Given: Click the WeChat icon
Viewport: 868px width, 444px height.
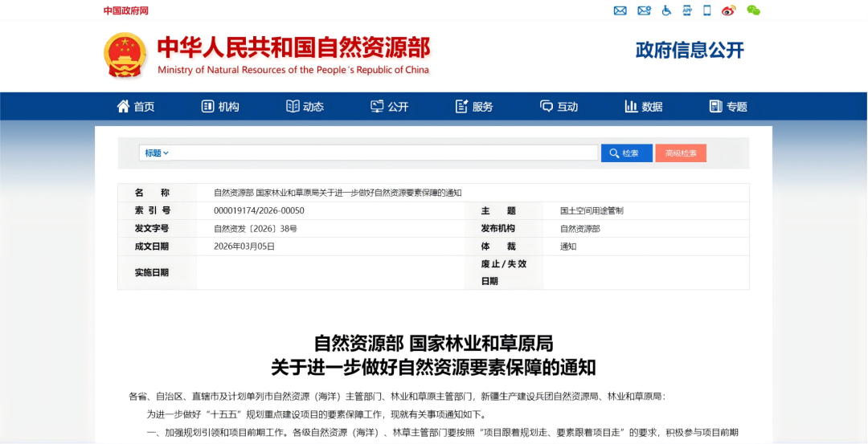Looking at the screenshot, I should point(753,10).
